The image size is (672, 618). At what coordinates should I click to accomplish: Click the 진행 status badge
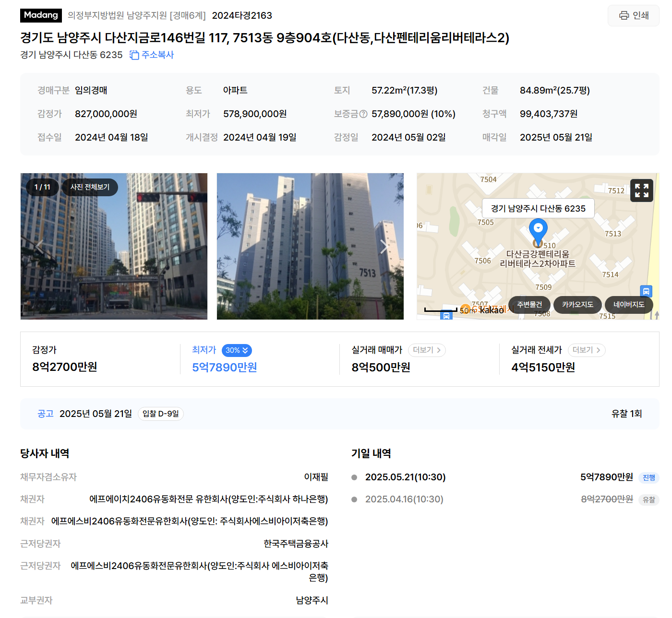pos(649,478)
